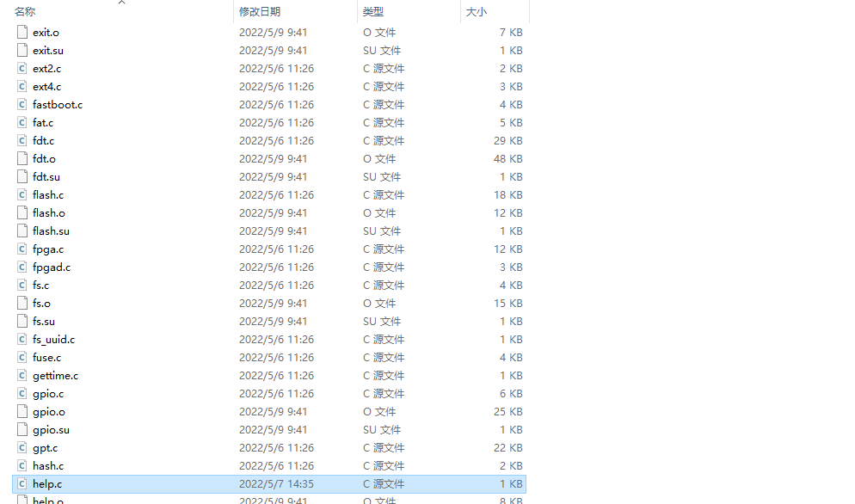This screenshot has height=504, width=855.
Task: Select the file name flash.o
Action: 49,212
